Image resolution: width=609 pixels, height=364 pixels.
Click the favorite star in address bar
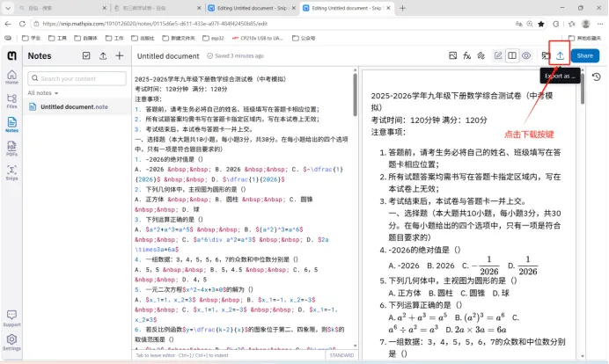[541, 24]
